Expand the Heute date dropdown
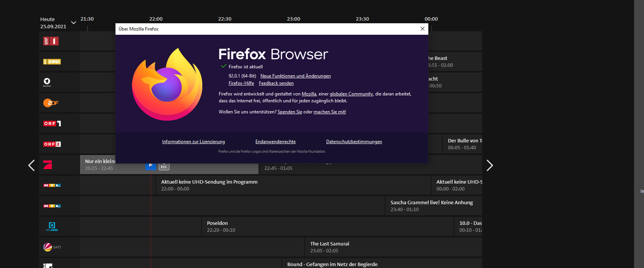 point(73,23)
